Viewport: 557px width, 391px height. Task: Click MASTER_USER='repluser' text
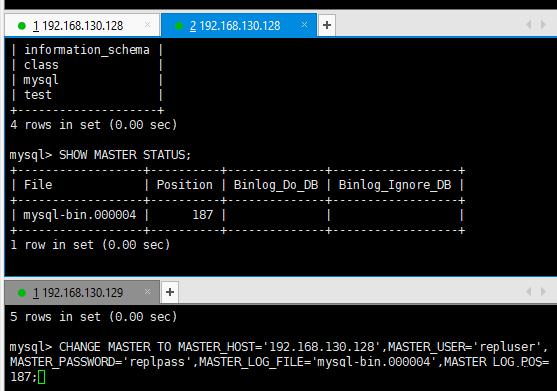pyautogui.click(x=465, y=347)
